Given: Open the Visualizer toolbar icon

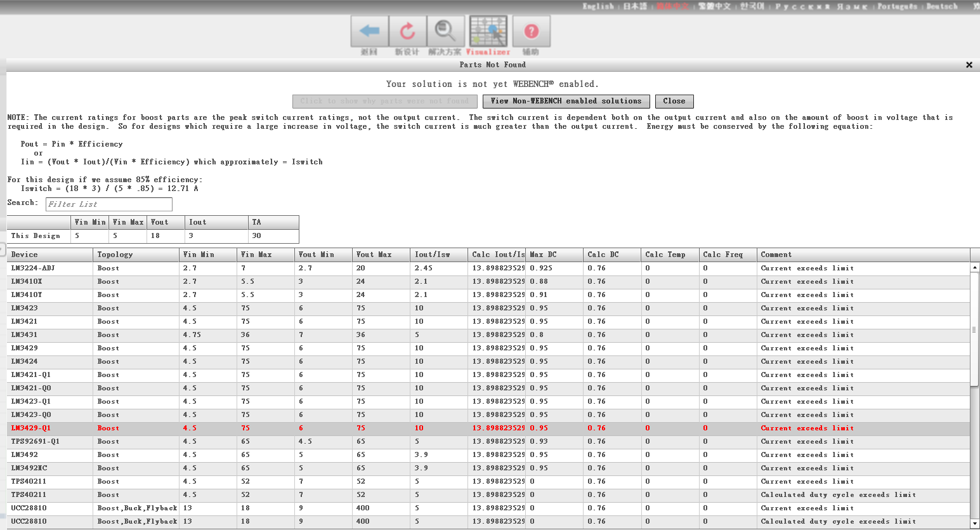Looking at the screenshot, I should [488, 32].
